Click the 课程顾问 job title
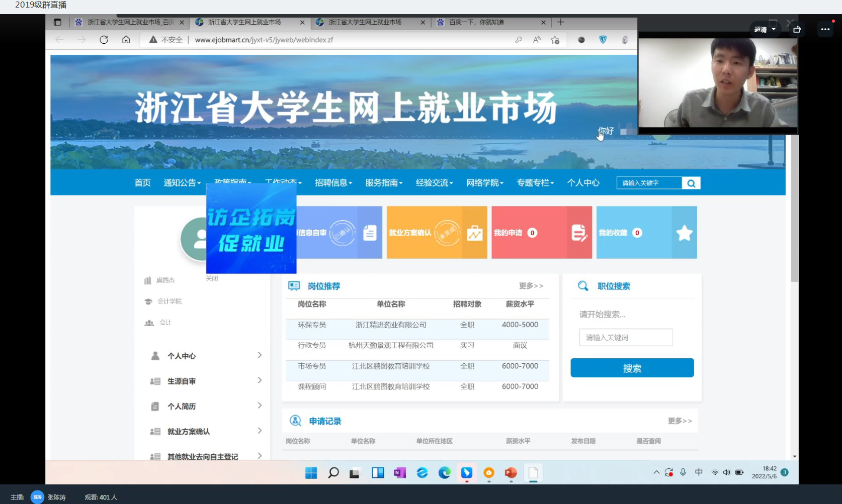 (312, 387)
